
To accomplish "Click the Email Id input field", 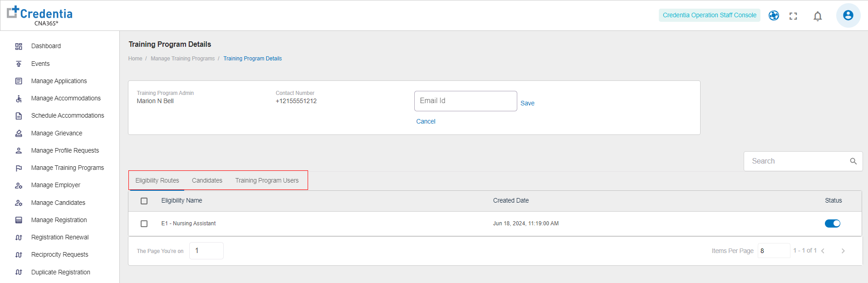I will click(465, 101).
